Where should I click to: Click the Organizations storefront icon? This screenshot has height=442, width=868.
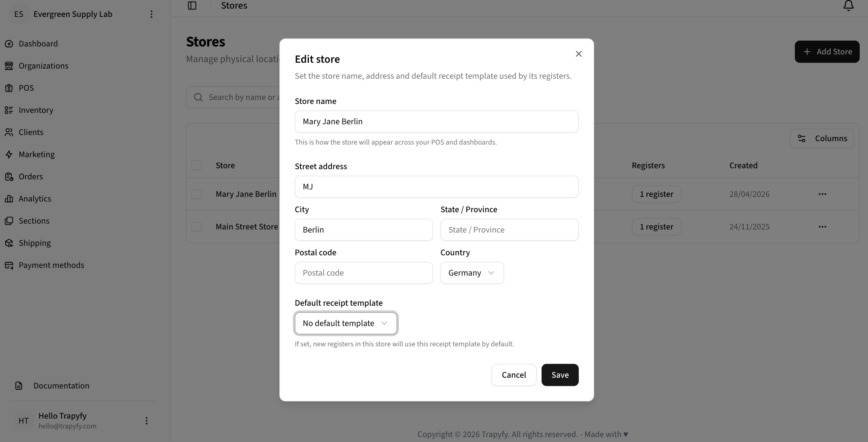point(9,66)
